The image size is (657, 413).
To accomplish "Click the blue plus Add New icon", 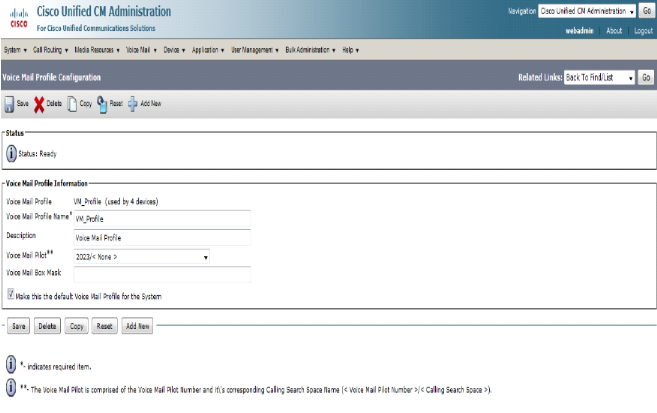I will 132,104.
